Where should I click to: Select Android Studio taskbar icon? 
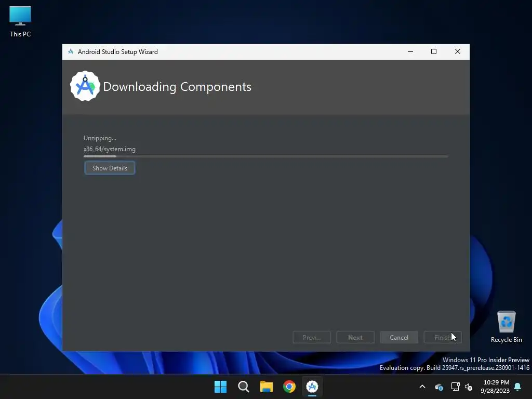coord(312,387)
